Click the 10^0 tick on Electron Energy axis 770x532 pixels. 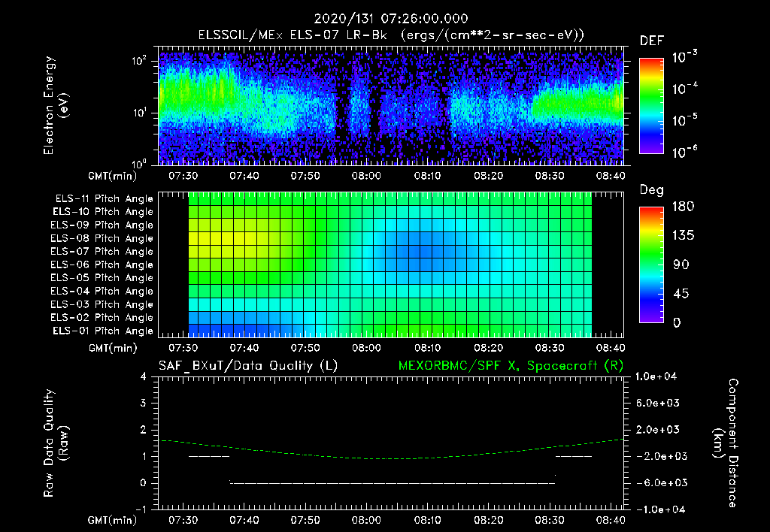tap(139, 164)
